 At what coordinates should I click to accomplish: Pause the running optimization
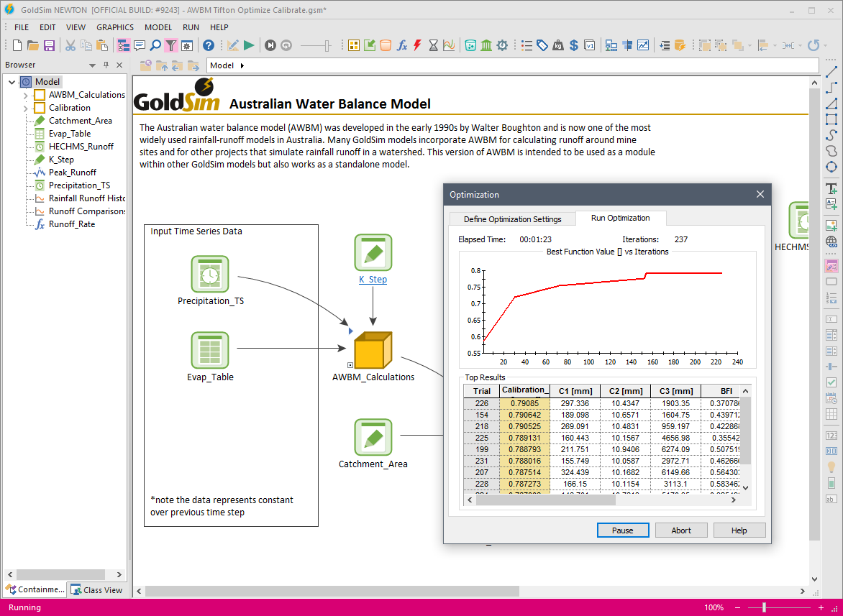point(623,530)
